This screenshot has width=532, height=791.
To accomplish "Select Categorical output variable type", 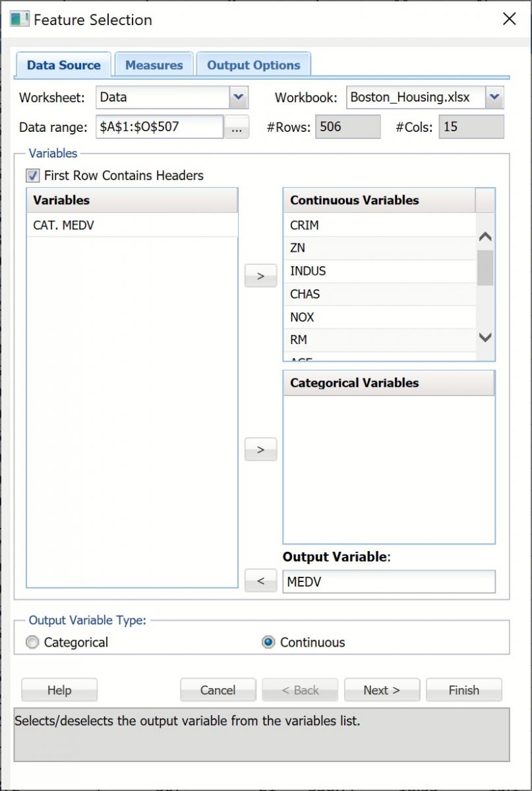I will [32, 641].
